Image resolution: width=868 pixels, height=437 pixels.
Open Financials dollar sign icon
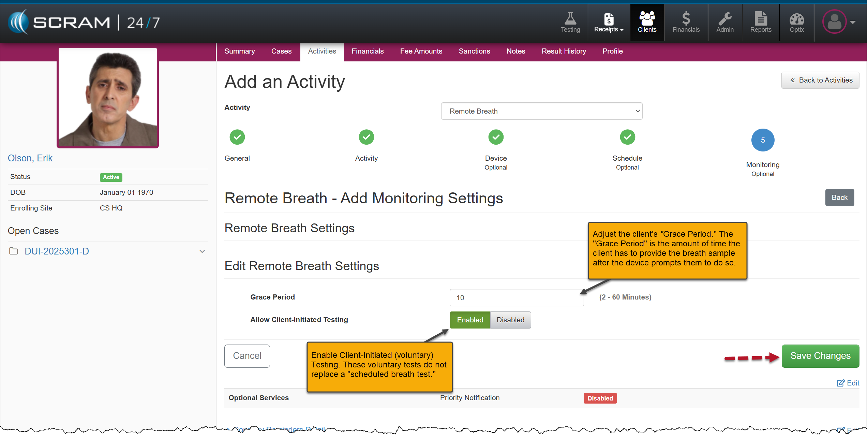click(x=686, y=19)
